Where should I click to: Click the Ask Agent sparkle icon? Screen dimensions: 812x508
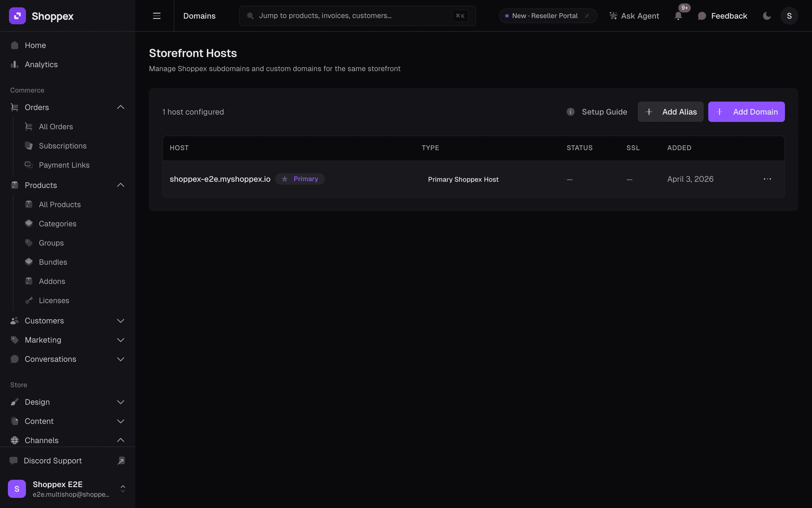coord(613,16)
